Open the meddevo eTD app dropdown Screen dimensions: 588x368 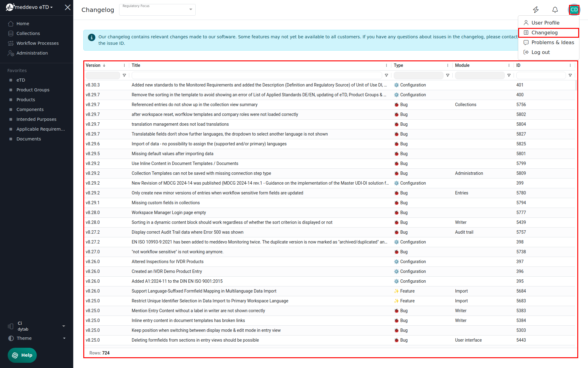(x=34, y=7)
